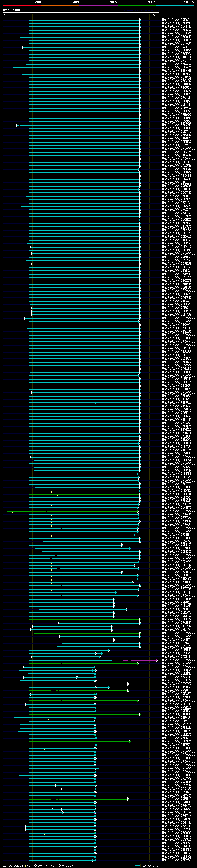This screenshot has height=868, width=197.
Task: Select hit label UniRef100_Q8W551
Action: point(177,809)
